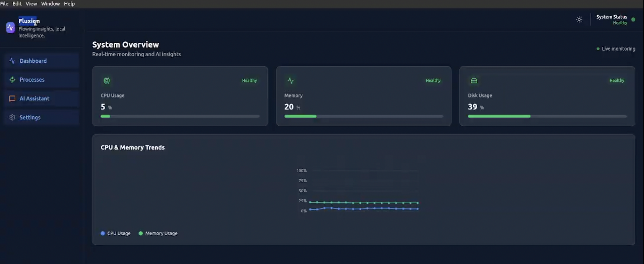The width and height of the screenshot is (644, 264).
Task: Toggle Memory Usage series in chart legend
Action: click(158, 233)
